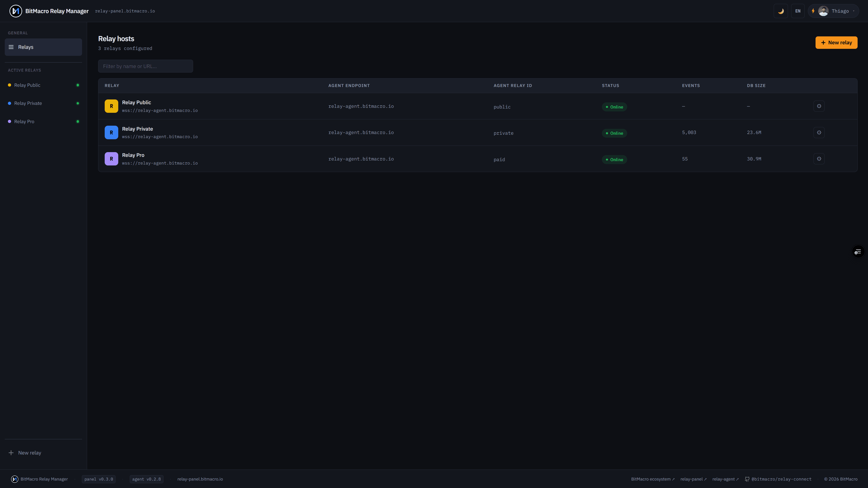This screenshot has width=868, height=488.
Task: Open the EN language selector
Action: [x=798, y=11]
